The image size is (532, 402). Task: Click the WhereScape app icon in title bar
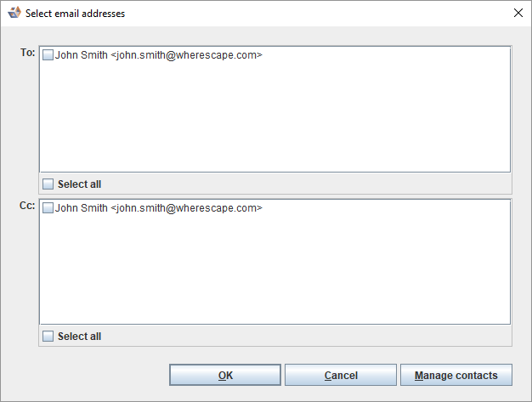pyautogui.click(x=14, y=13)
